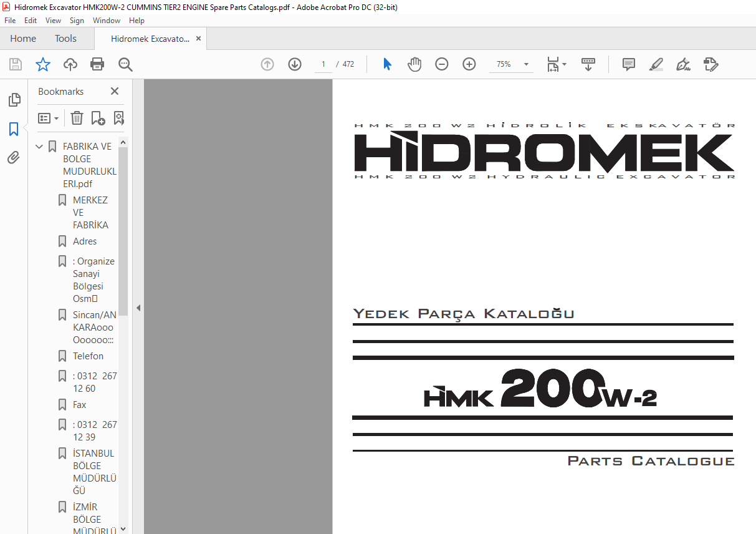Image resolution: width=756 pixels, height=534 pixels.
Task: Go to previous page arrow
Action: point(267,64)
